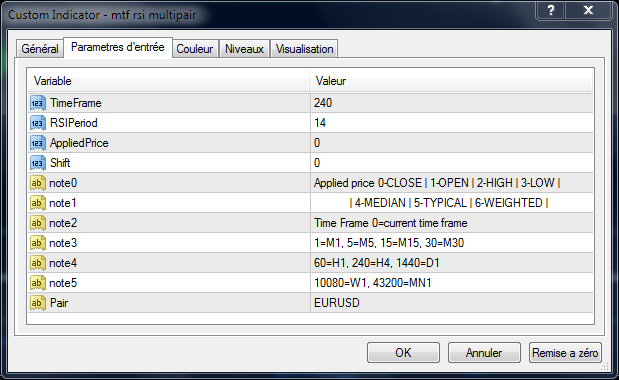Click the integer icon beside Shift
This screenshot has height=380, width=619.
point(38,163)
